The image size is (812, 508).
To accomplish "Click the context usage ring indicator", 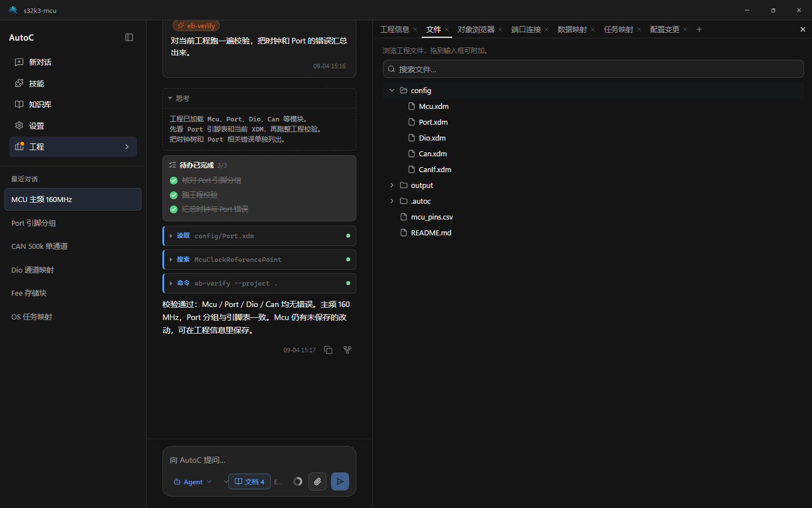I will click(298, 481).
